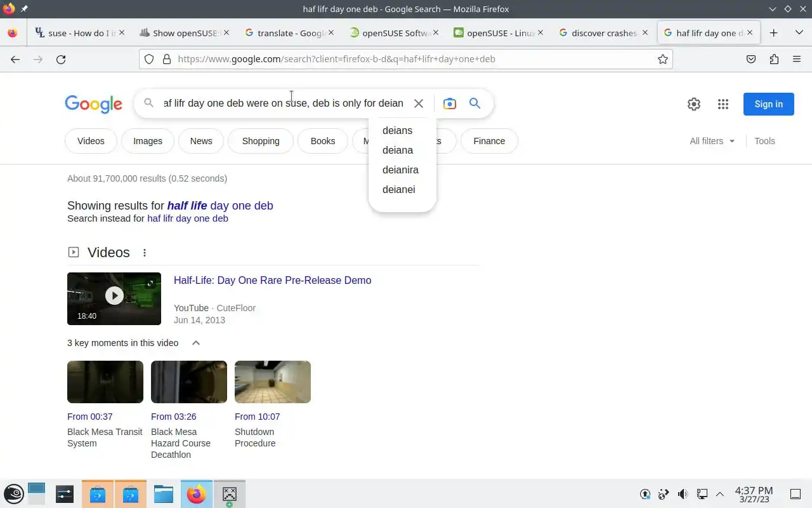Open Pocket save button in toolbar
812x508 pixels.
(751, 59)
